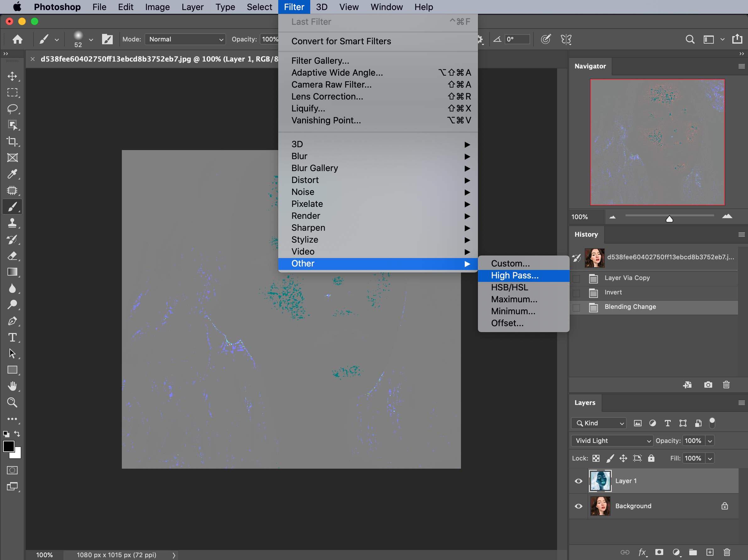Open the Image menu in menu bar
Viewport: 748px width, 560px height.
[x=157, y=7]
